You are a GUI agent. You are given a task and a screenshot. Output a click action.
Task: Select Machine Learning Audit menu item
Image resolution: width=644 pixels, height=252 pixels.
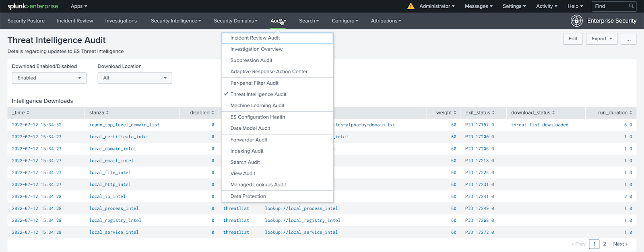click(x=277, y=106)
